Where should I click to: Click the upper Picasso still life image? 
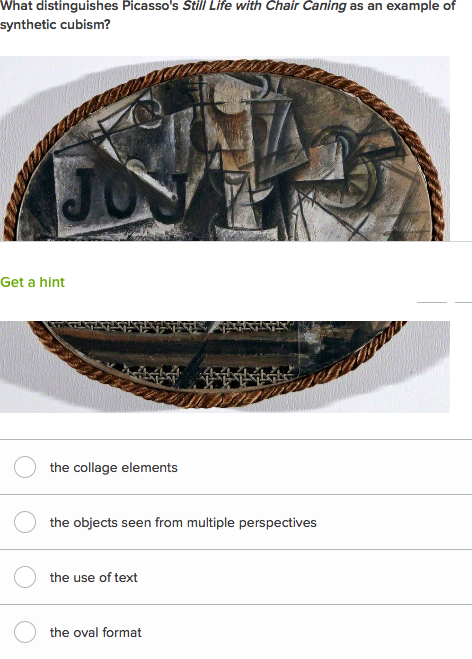[225, 148]
